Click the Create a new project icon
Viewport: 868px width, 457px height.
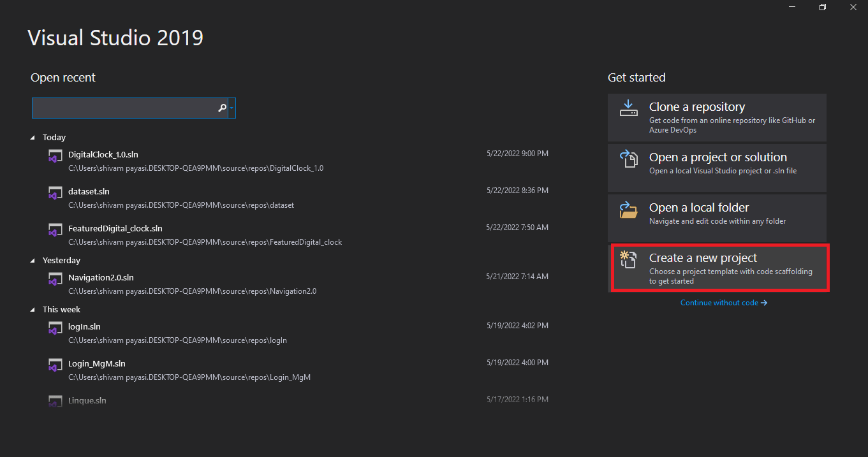pyautogui.click(x=629, y=259)
